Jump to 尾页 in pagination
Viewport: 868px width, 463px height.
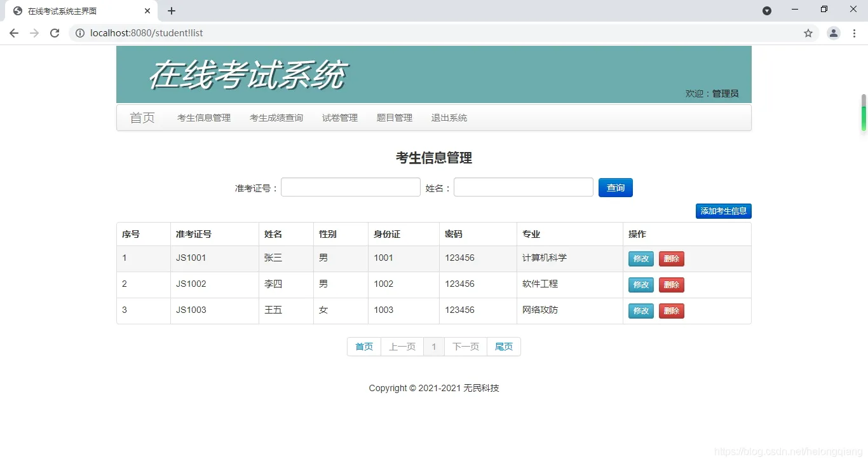(504, 347)
